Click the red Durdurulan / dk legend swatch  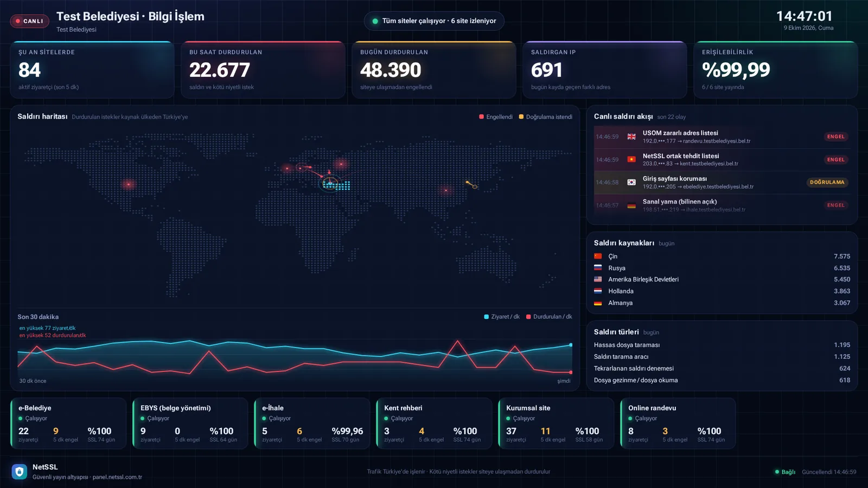tap(528, 317)
